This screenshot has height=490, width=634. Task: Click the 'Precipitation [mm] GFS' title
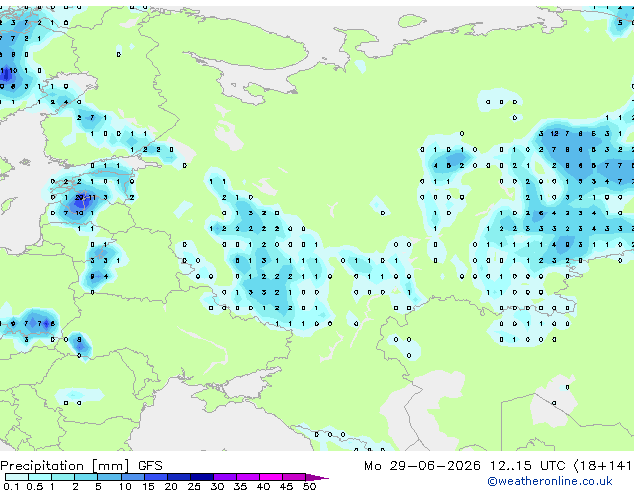[x=81, y=466]
